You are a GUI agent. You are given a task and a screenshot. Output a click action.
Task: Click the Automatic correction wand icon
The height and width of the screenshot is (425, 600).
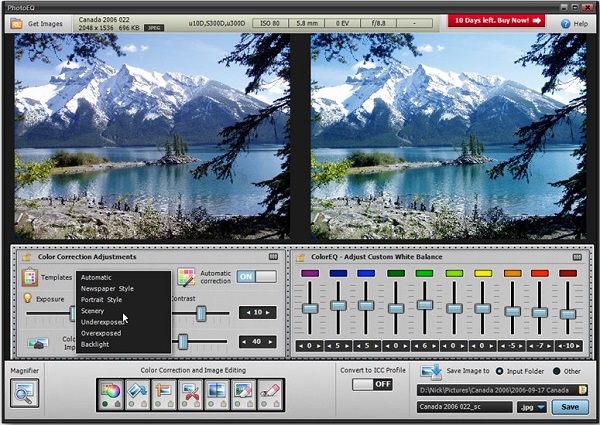tap(186, 277)
